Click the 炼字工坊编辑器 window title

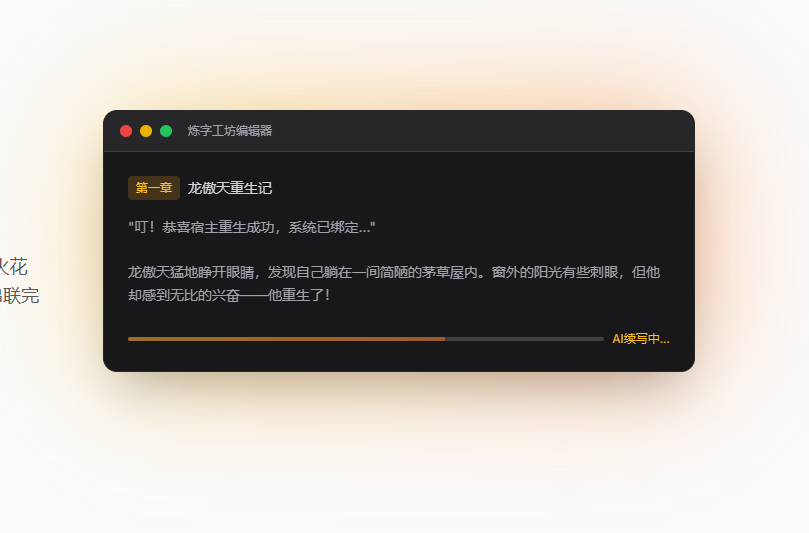(230, 131)
